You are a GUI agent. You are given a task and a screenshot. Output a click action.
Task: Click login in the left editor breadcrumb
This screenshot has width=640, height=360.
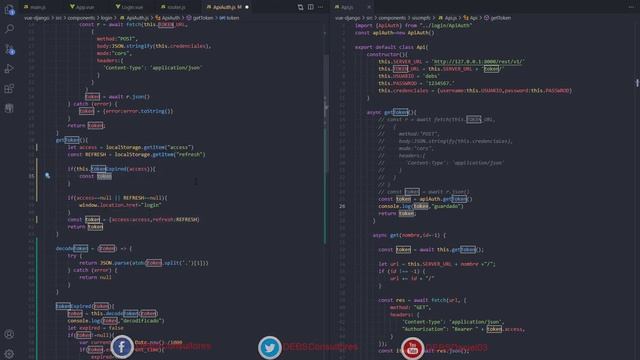click(106, 18)
